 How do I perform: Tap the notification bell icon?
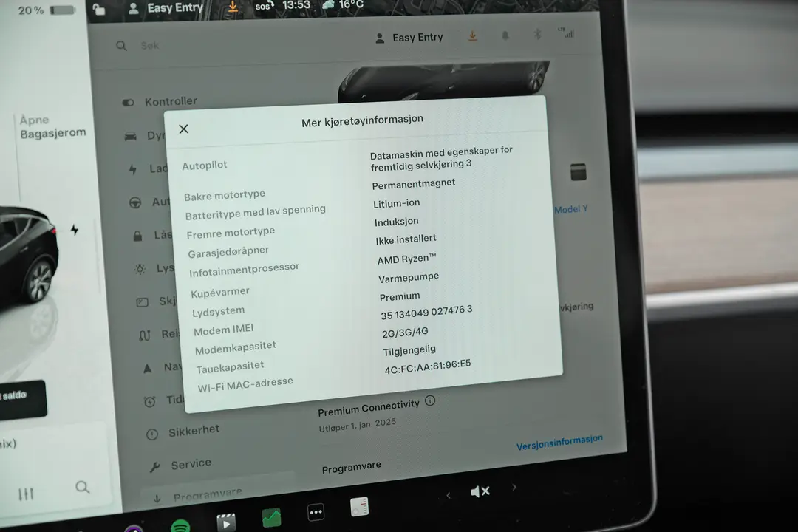pyautogui.click(x=505, y=35)
